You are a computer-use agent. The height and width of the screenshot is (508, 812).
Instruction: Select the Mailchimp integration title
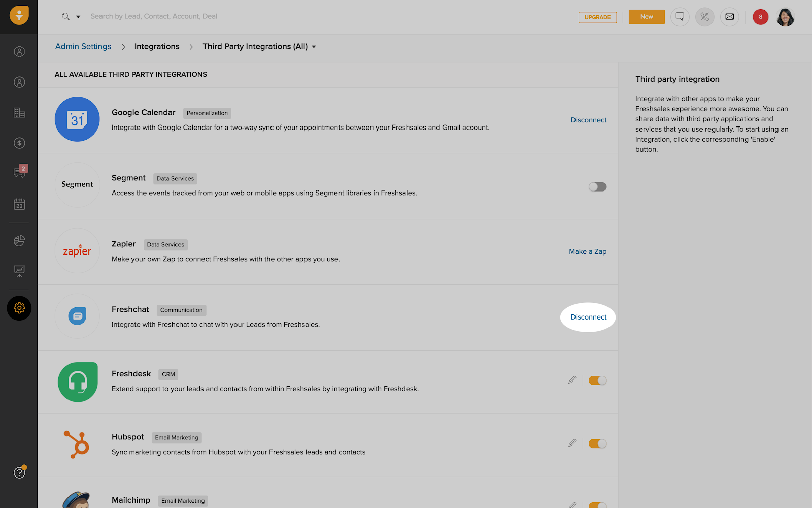(x=131, y=500)
